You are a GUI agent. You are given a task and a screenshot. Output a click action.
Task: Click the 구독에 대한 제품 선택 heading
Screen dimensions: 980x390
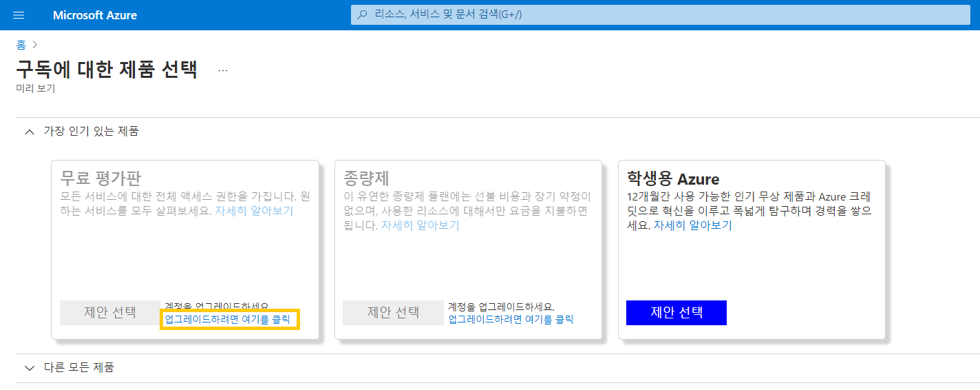pyautogui.click(x=107, y=70)
